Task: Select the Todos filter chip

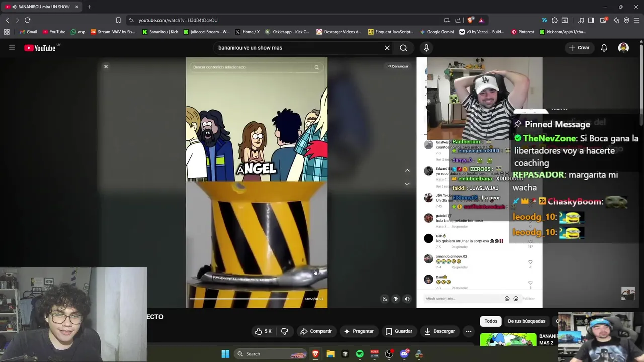Action: [491, 321]
